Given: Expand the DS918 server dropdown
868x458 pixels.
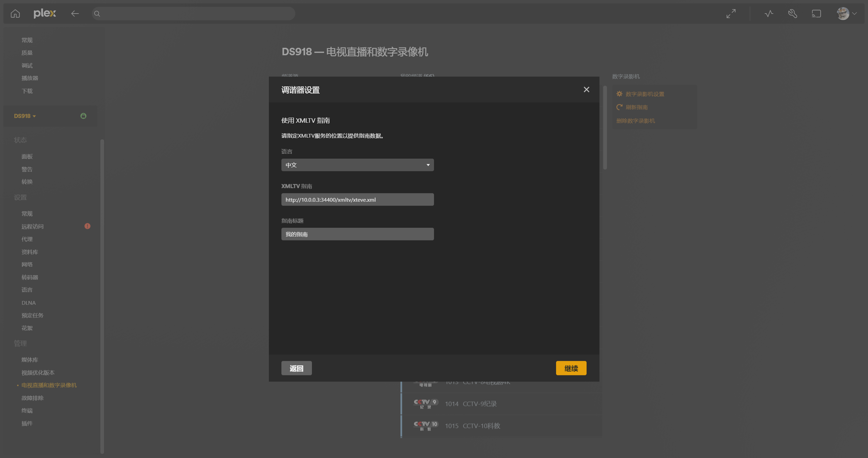Looking at the screenshot, I should pos(25,116).
